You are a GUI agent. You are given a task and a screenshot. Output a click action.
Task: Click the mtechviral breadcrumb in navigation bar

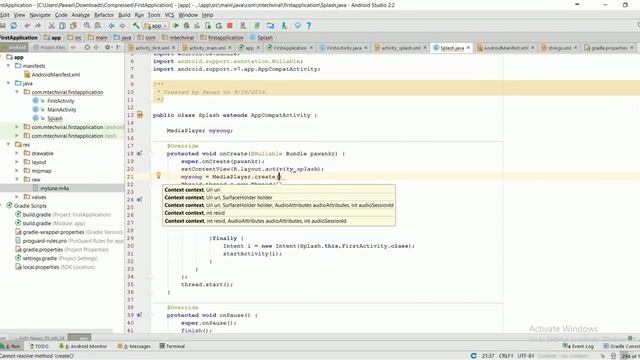178,38
